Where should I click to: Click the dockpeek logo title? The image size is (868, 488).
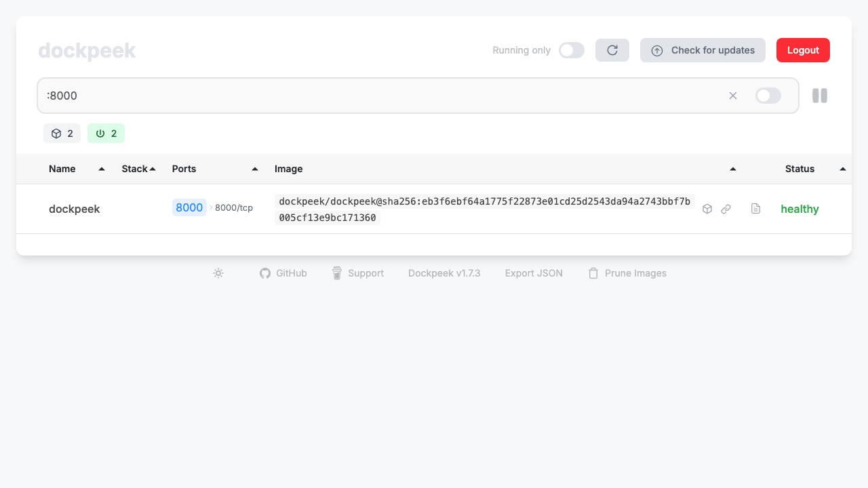point(87,50)
